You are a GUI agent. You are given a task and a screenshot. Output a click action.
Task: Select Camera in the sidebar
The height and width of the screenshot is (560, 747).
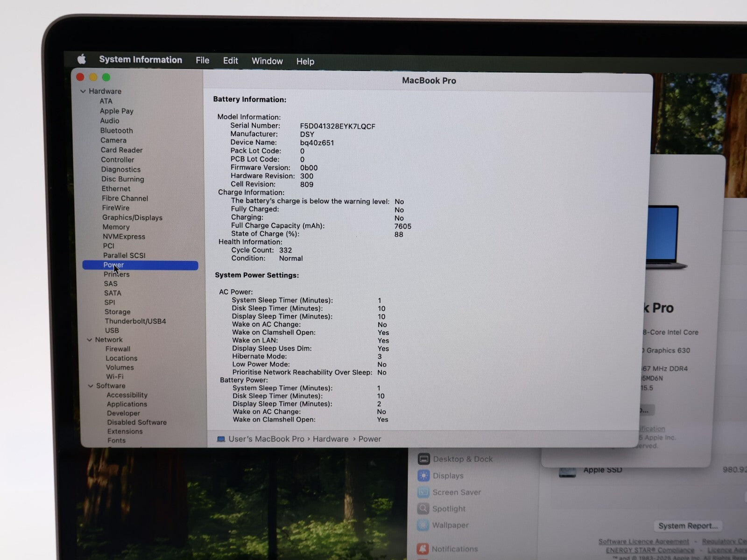(x=113, y=140)
